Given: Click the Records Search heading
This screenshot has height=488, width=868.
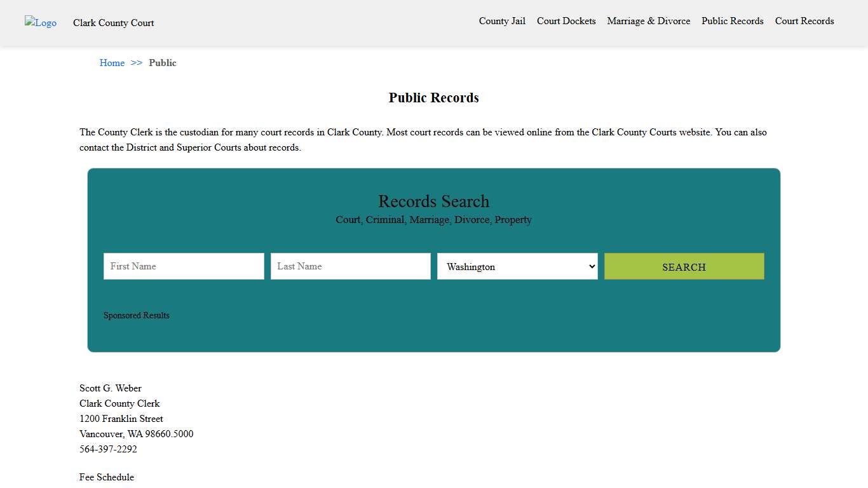Looking at the screenshot, I should (x=433, y=201).
